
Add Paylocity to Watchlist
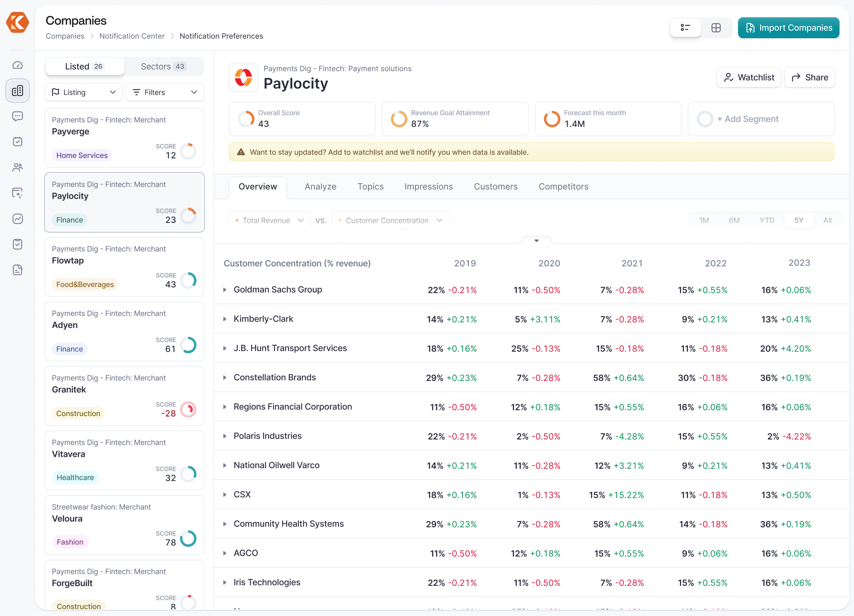coord(749,78)
